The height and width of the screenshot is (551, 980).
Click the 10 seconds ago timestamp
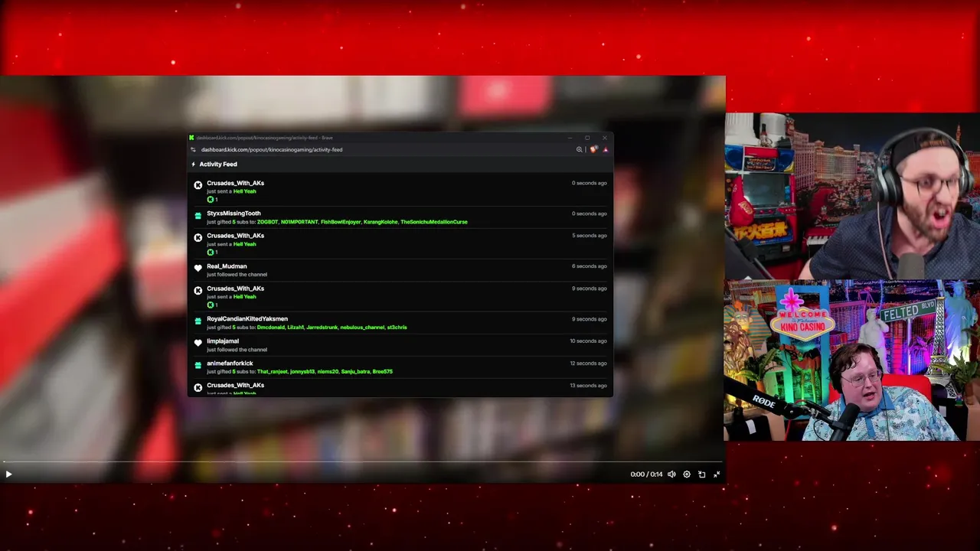588,341
